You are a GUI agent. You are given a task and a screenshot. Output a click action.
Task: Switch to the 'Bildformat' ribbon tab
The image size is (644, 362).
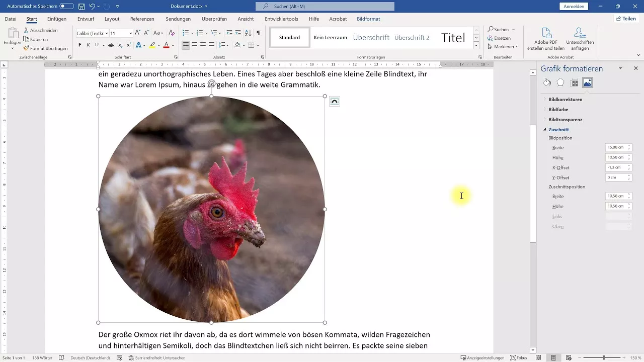pyautogui.click(x=367, y=19)
